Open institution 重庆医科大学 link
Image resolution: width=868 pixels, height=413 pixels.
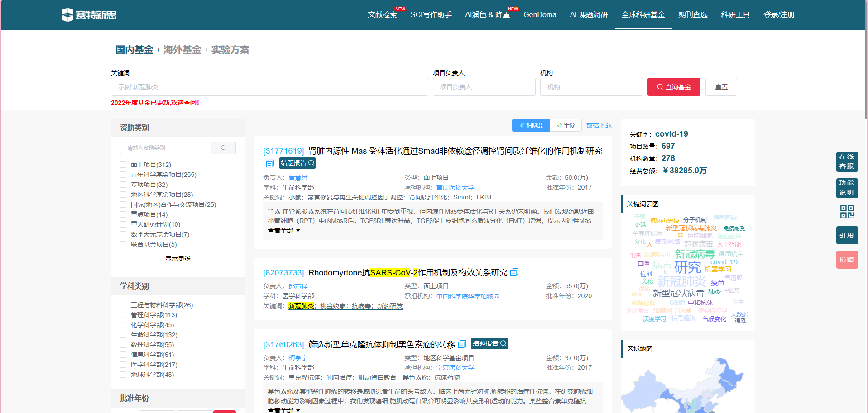tap(455, 188)
